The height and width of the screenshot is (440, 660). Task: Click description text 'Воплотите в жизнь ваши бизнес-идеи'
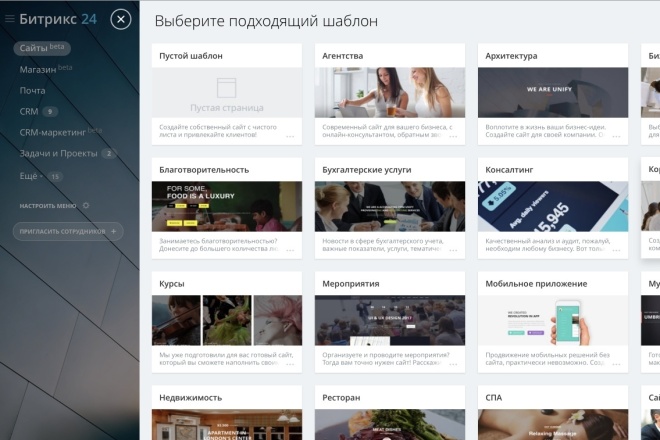[x=546, y=127]
